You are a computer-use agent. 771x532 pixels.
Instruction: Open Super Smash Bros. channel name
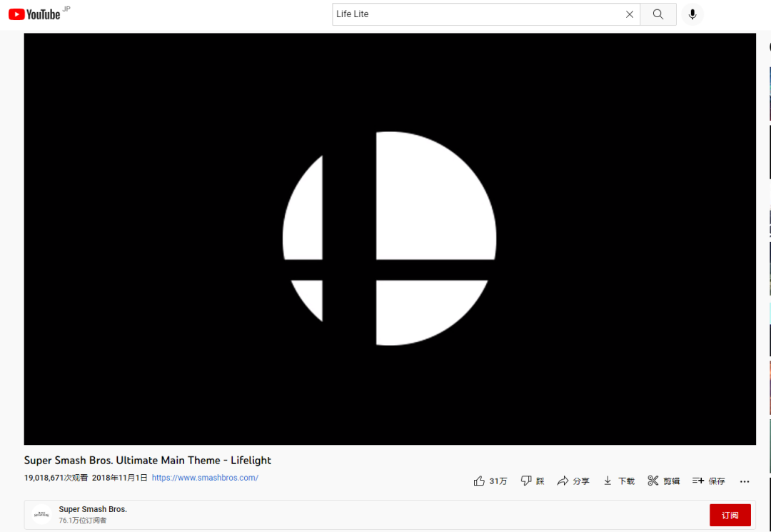(x=93, y=509)
